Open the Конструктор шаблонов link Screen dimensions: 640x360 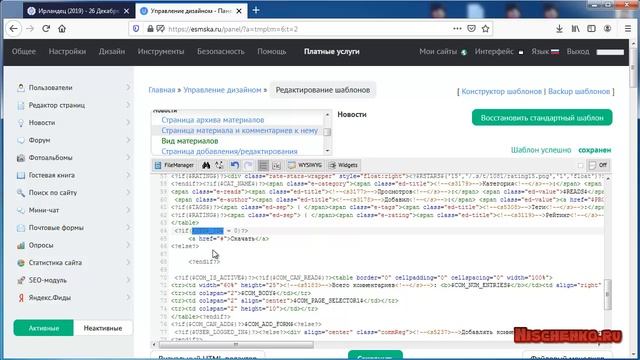pyautogui.click(x=501, y=91)
